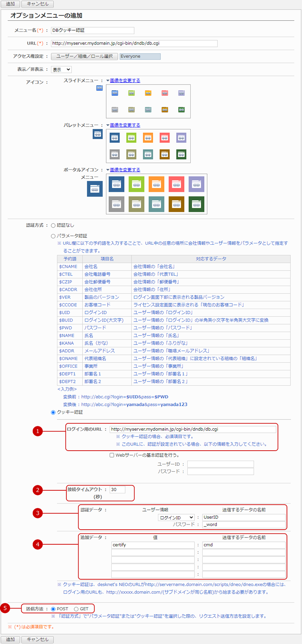This screenshot has height=644, width=302.
Task: Click the basic auth ユーザーID field
Action: click(x=220, y=464)
